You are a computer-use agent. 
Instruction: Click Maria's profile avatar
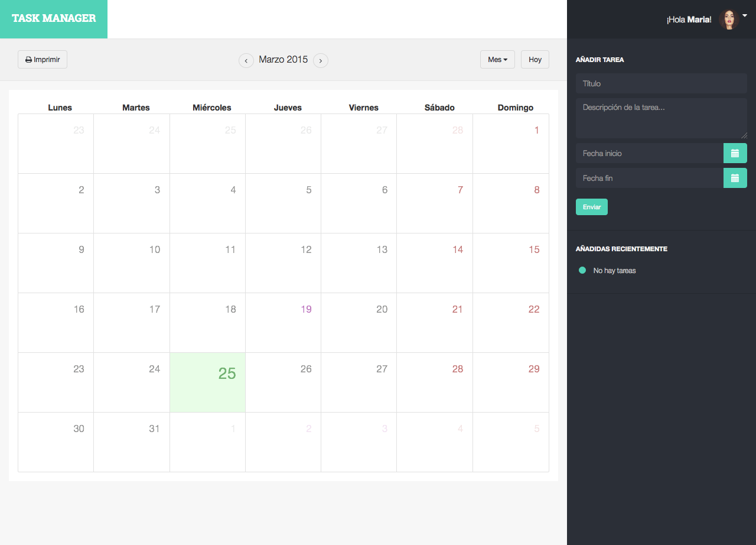coord(729,20)
